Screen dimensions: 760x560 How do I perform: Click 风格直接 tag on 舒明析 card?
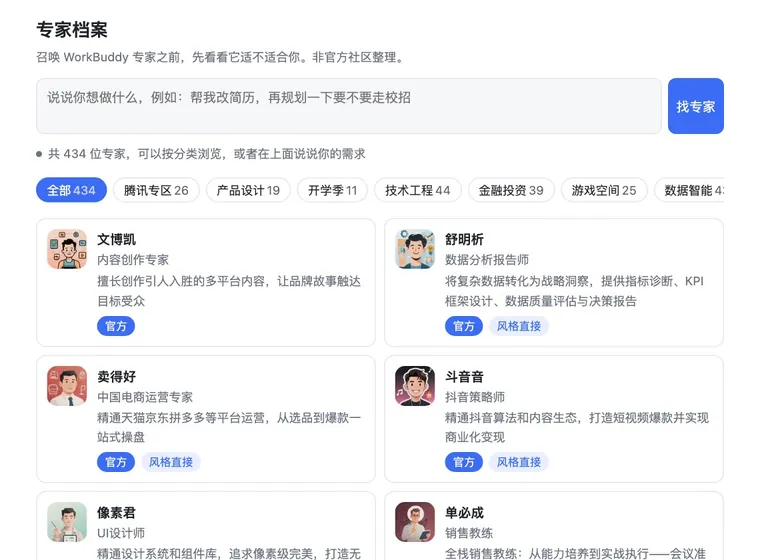pyautogui.click(x=519, y=326)
